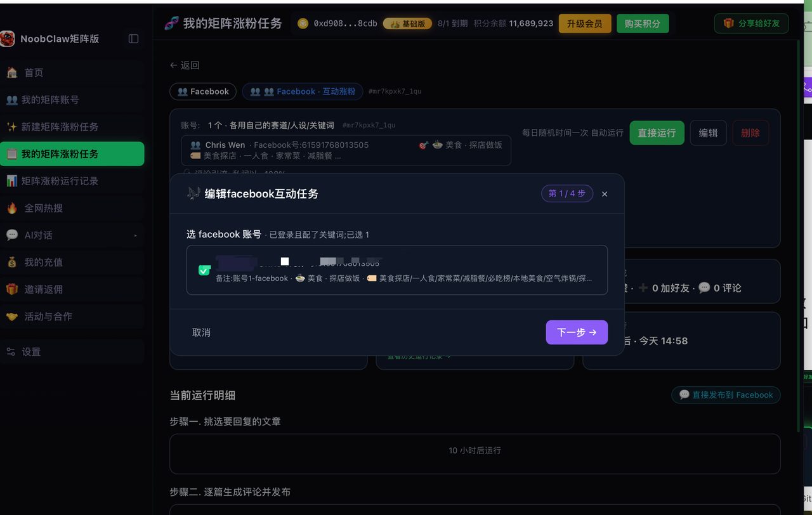
Task: Collapse the sidebar panel icon
Action: 133,39
